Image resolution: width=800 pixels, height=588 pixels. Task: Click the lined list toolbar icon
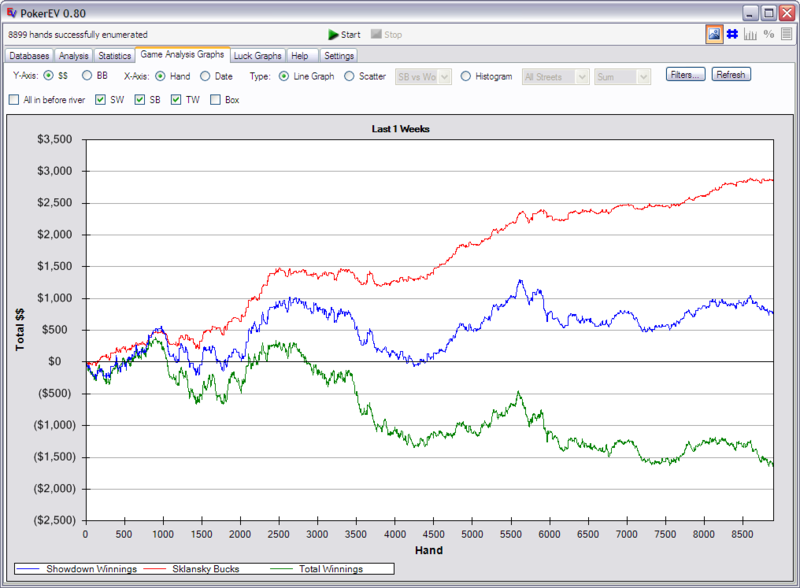(786, 34)
